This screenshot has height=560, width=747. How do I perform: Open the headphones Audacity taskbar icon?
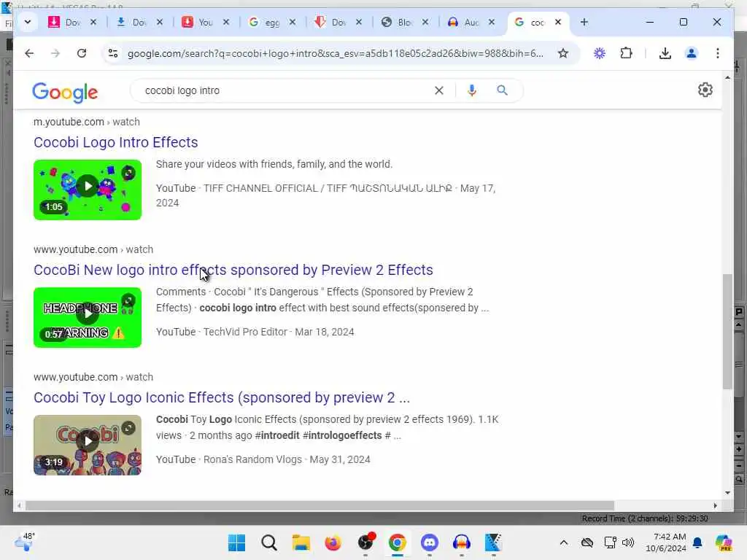click(461, 542)
